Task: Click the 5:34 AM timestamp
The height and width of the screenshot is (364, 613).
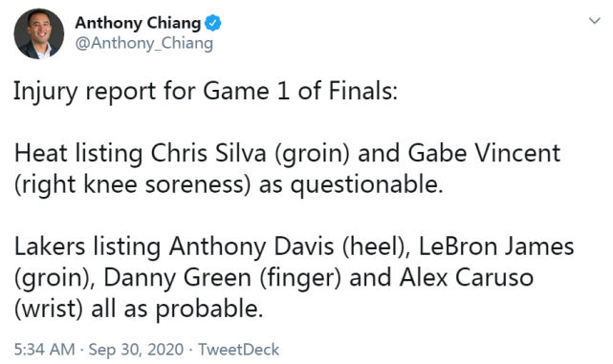Action: pos(44,350)
